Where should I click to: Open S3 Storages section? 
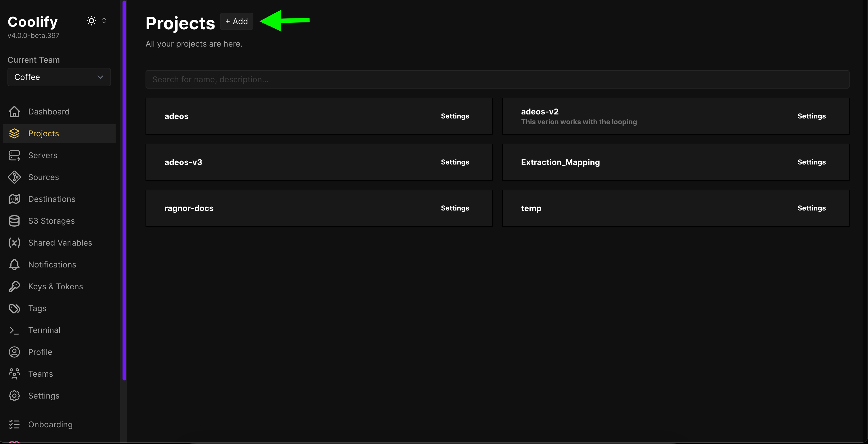point(59,221)
